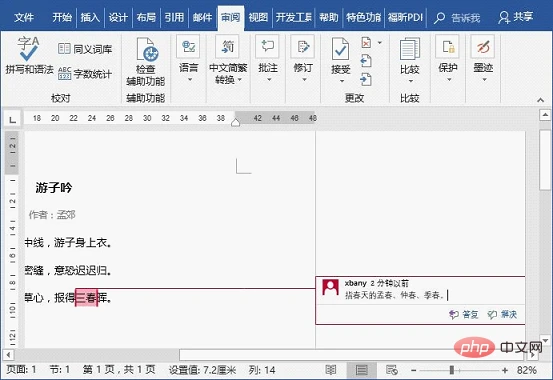The image size is (553, 380).
Task: Click vertical scrollbar down arrow
Action: [545, 340]
